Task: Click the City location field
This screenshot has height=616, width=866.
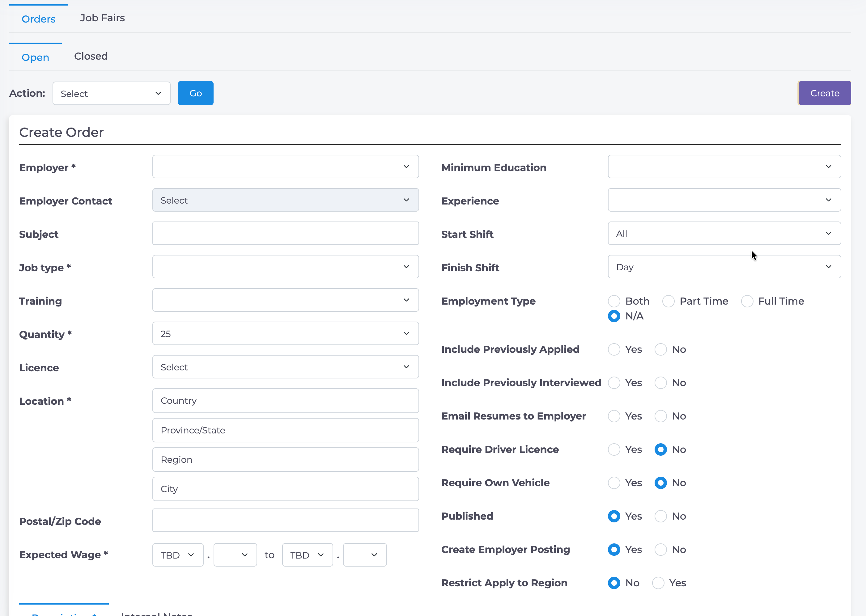Action: point(285,489)
